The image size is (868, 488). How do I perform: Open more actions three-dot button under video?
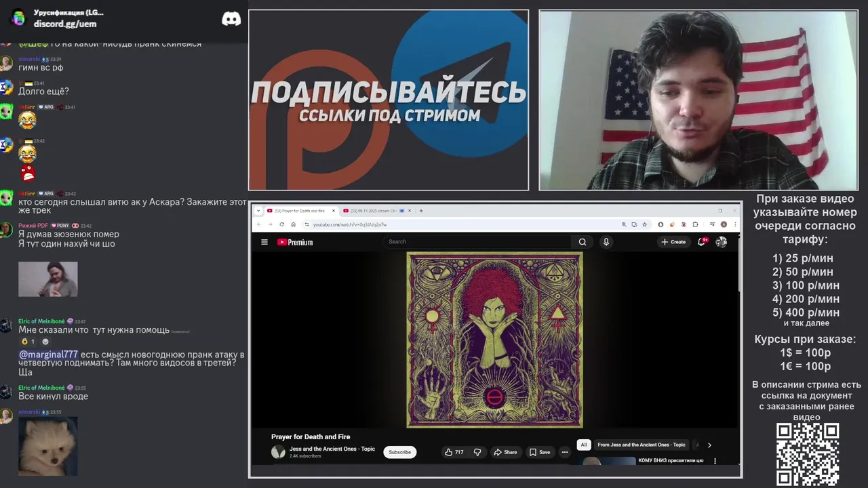click(x=564, y=452)
